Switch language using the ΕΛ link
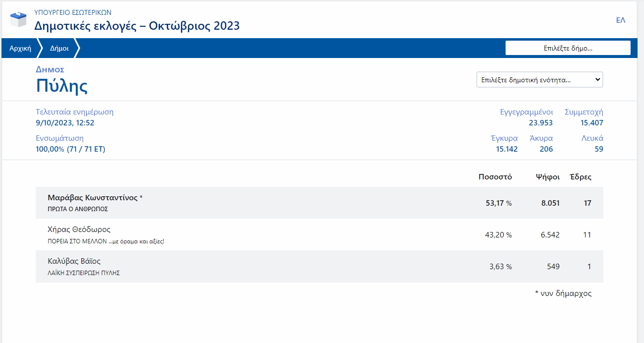644x343 pixels. (620, 20)
